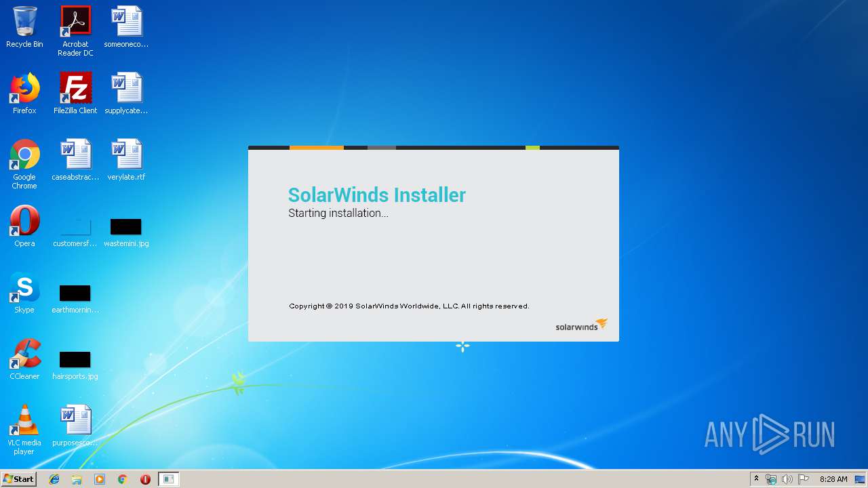Open the volume speaker tray icon
This screenshot has width=868, height=488.
[x=787, y=479]
